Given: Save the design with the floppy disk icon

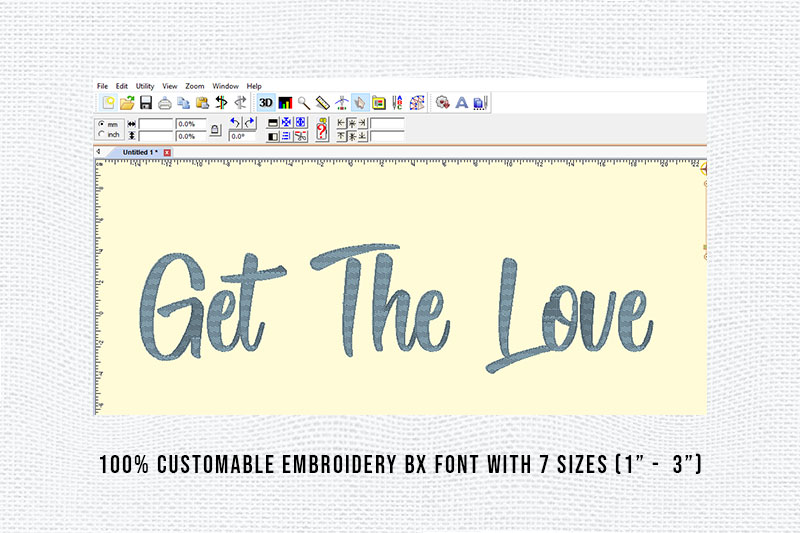Looking at the screenshot, I should tap(146, 103).
